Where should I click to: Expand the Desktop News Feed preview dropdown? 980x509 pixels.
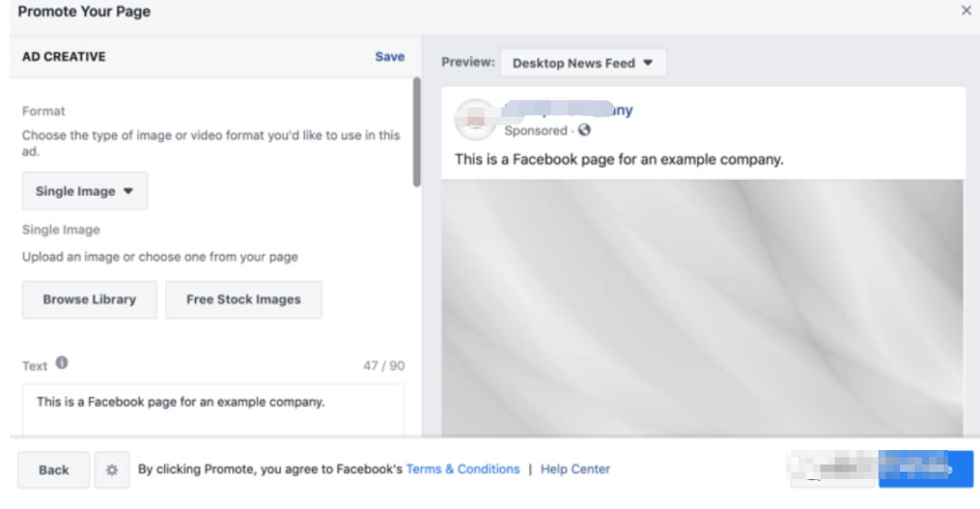tap(583, 63)
